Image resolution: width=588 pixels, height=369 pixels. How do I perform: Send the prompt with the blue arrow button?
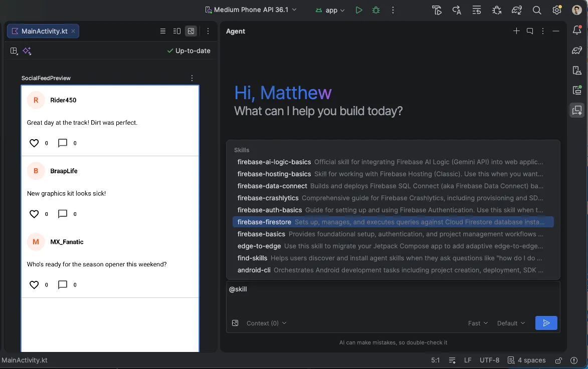click(546, 323)
